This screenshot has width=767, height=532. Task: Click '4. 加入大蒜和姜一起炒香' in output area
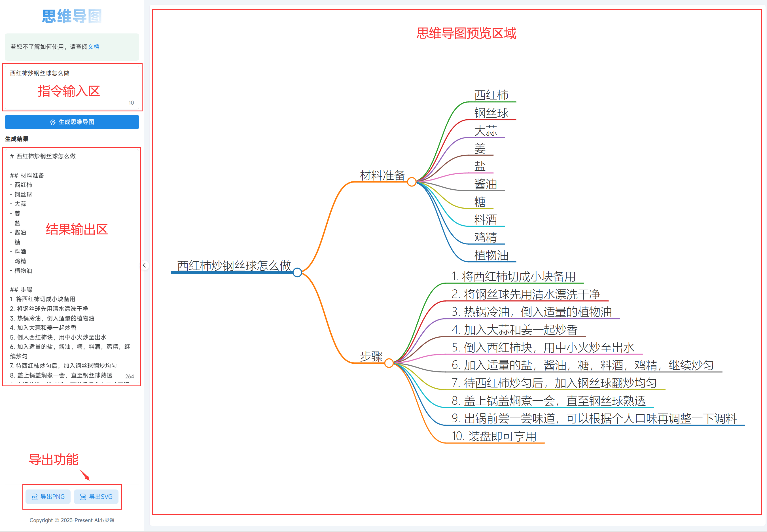pyautogui.click(x=43, y=328)
